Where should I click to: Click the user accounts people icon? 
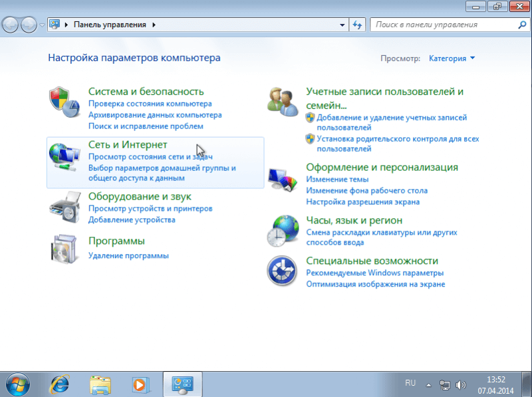click(x=283, y=100)
